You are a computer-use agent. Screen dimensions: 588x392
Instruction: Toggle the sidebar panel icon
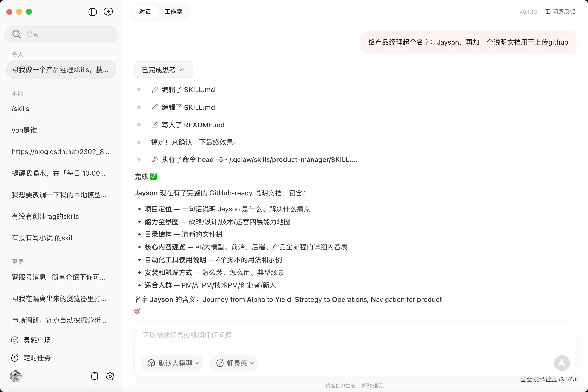(x=93, y=12)
